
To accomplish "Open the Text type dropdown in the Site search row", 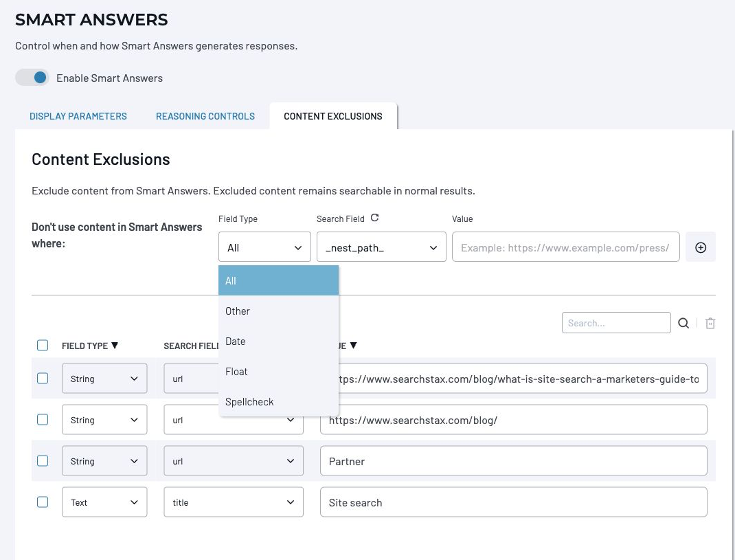I will (104, 502).
